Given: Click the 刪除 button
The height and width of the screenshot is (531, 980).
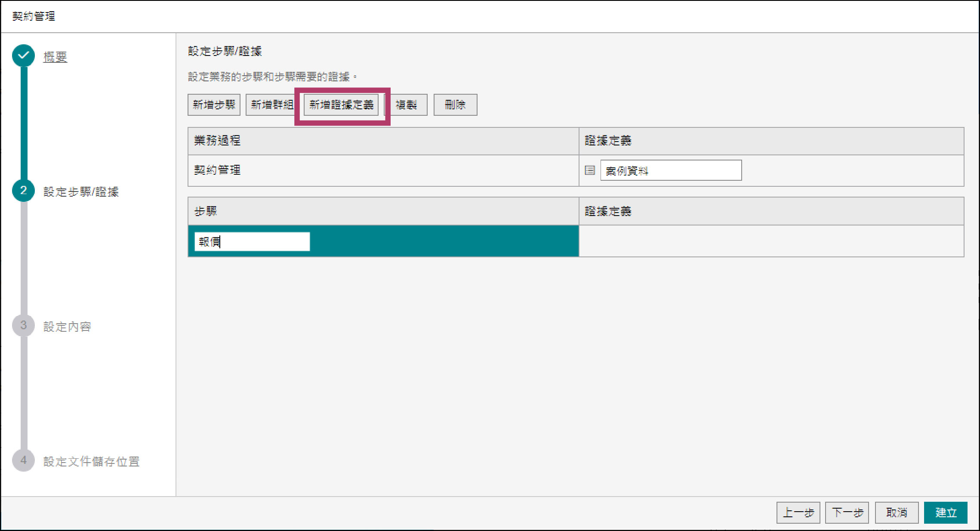Looking at the screenshot, I should click(x=455, y=105).
